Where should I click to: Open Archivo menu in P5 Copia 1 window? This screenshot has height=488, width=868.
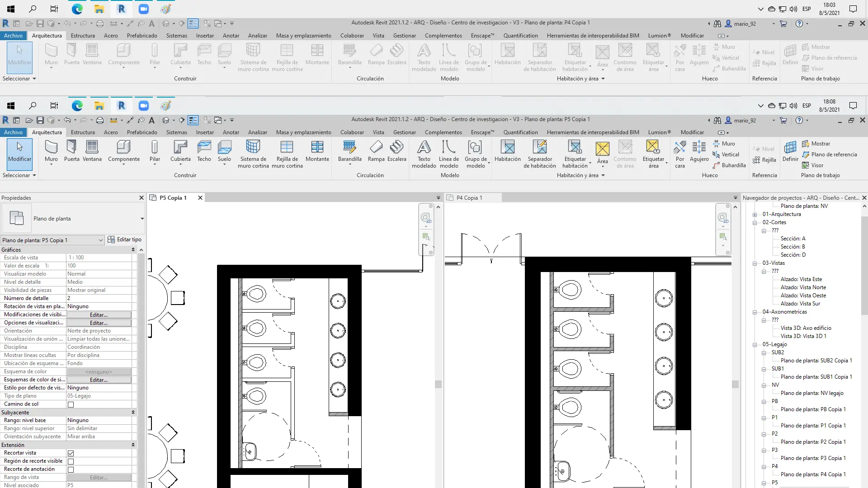point(13,132)
